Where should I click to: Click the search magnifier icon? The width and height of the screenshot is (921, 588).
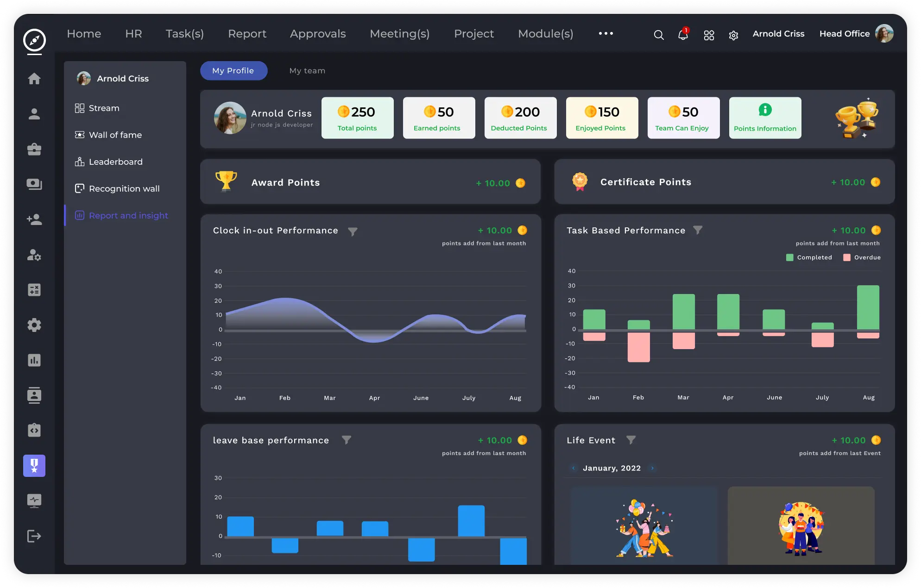click(658, 35)
